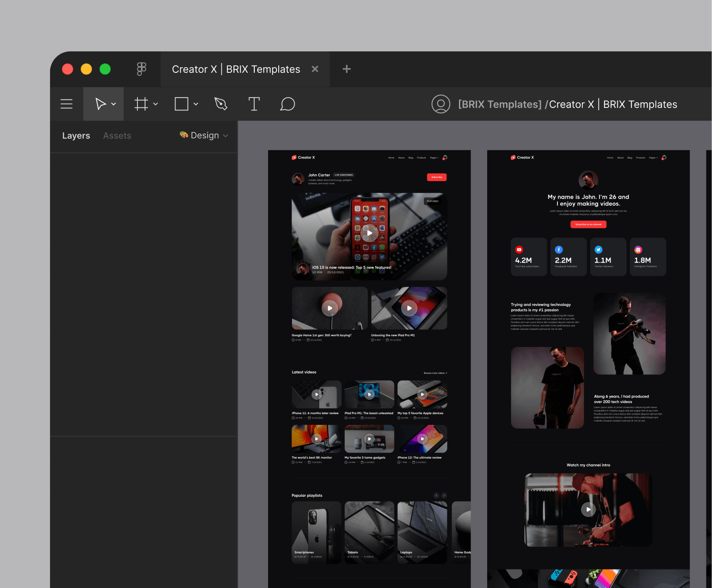Image resolution: width=712 pixels, height=588 pixels.
Task: Click Creator X | BRIX Templates file title
Action: [613, 104]
